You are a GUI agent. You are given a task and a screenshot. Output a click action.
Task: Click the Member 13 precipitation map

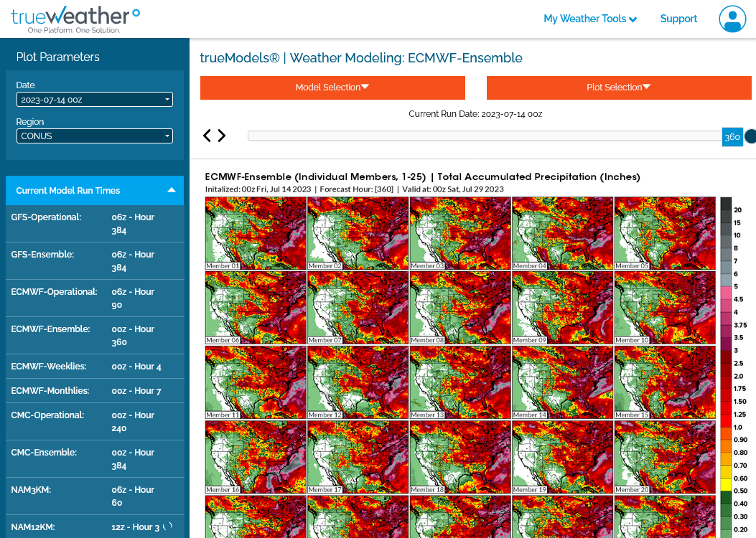pos(460,382)
